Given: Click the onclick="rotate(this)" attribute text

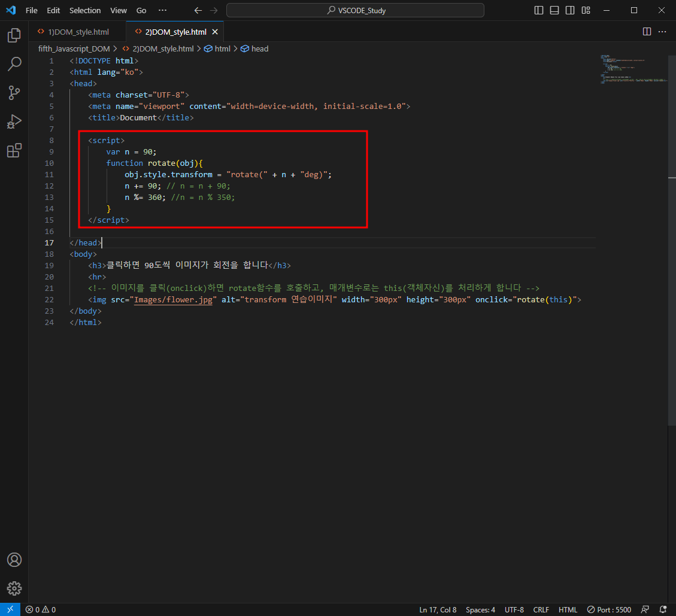Looking at the screenshot, I should pyautogui.click(x=526, y=299).
